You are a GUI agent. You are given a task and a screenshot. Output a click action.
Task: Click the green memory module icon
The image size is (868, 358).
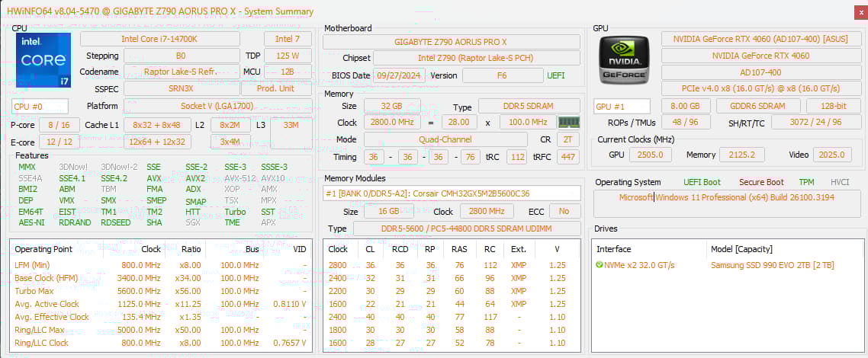point(568,122)
